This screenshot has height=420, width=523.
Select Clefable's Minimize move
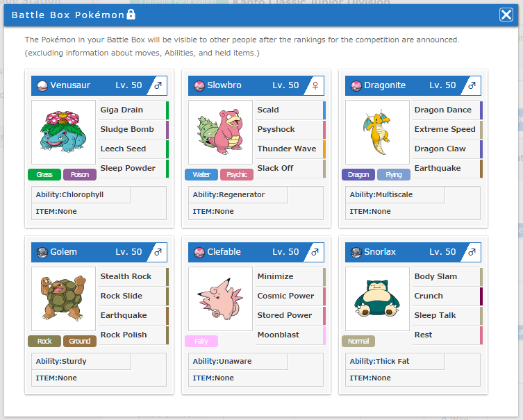pyautogui.click(x=290, y=277)
